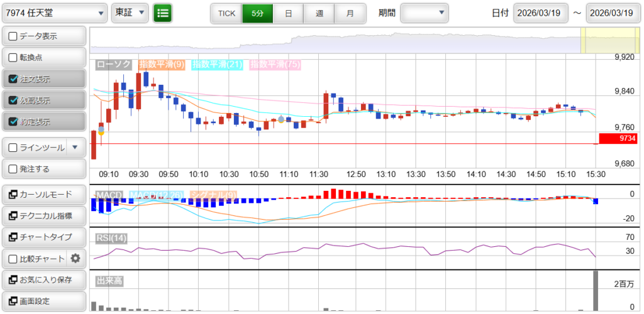Click the 指数平滑(9) legend label
Image resolution: width=644 pixels, height=314 pixels.
pos(162,64)
